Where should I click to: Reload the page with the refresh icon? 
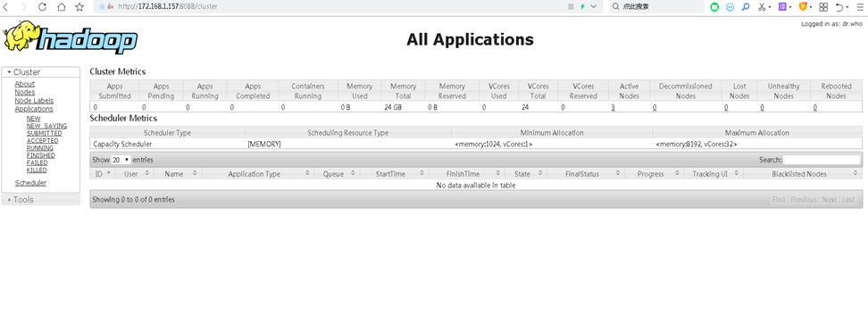[43, 6]
